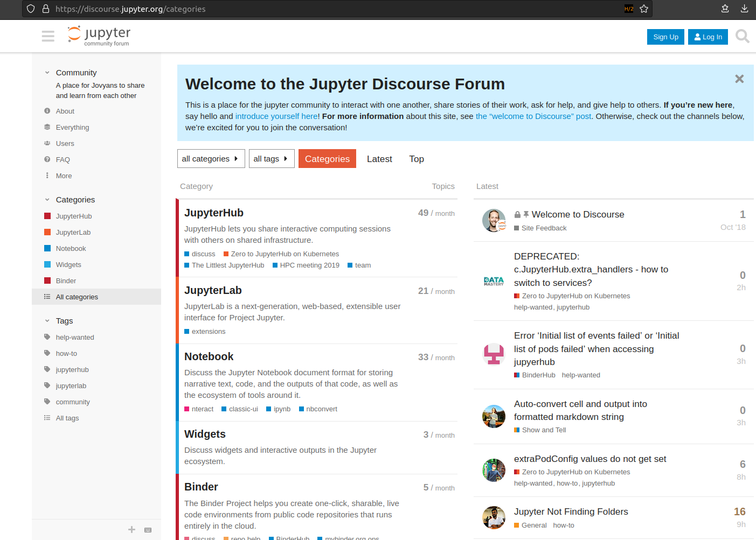Open the More menu in sidebar
The image size is (756, 540).
point(64,176)
